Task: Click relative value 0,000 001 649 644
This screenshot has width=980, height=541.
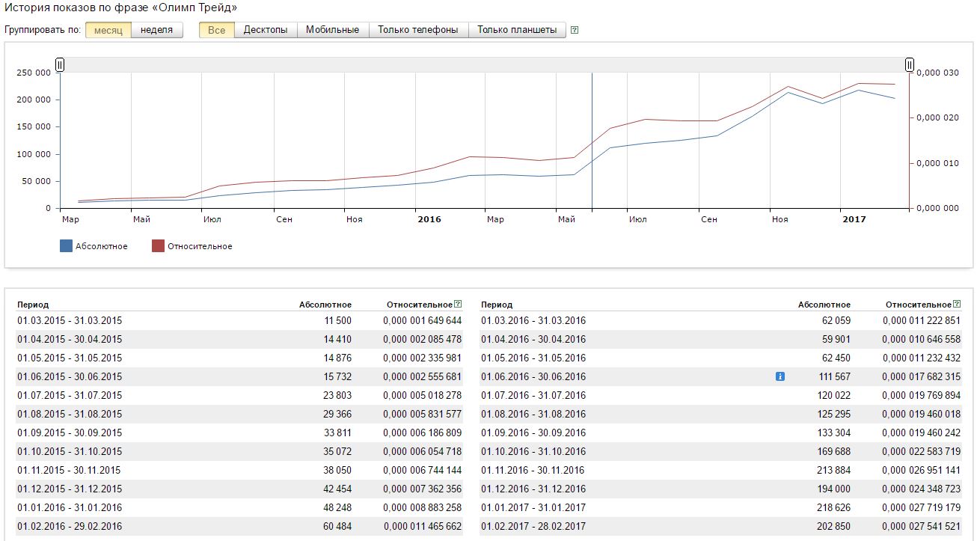Action: 423,320
